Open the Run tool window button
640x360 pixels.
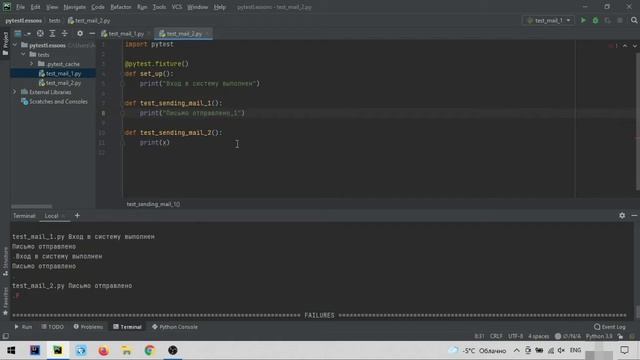[23, 327]
